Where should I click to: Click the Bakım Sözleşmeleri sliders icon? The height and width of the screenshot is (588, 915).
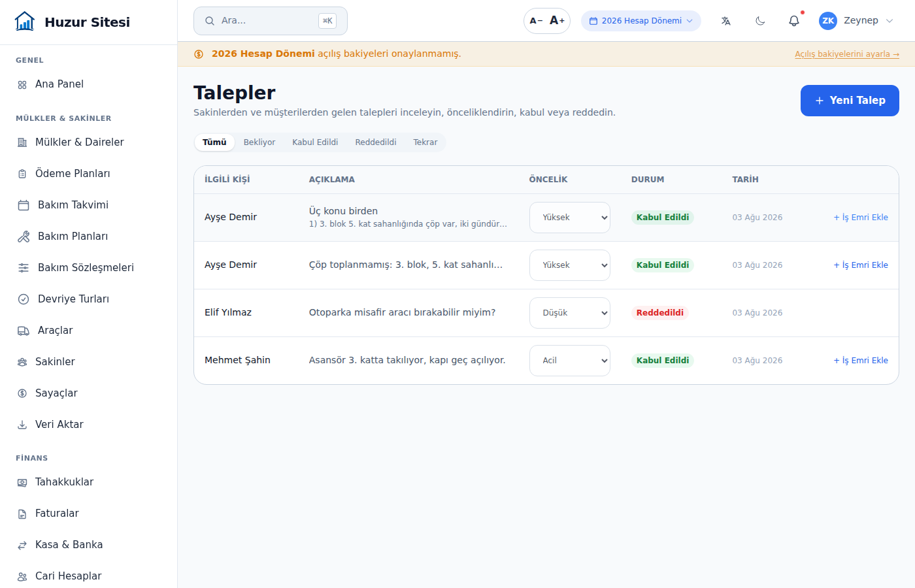pyautogui.click(x=24, y=268)
